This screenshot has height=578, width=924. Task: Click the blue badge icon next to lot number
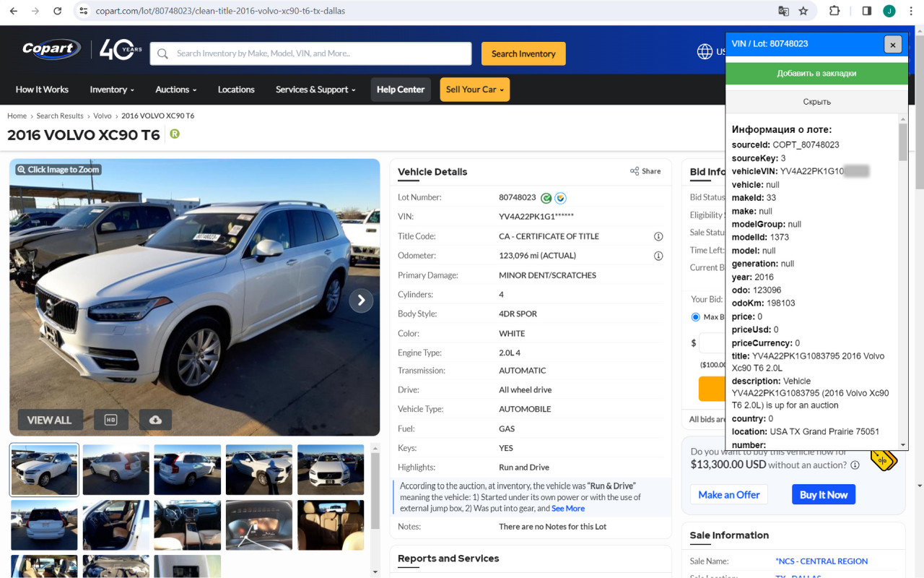[x=560, y=197]
